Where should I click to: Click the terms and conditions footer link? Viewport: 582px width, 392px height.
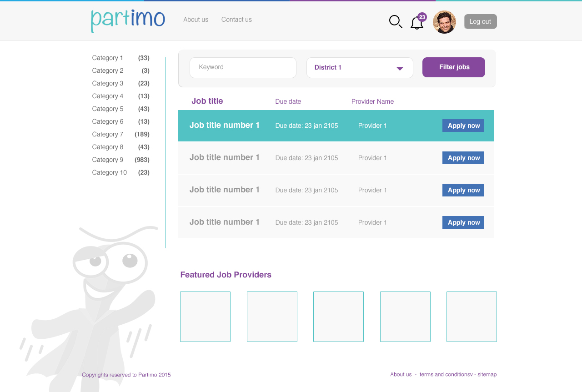446,374
